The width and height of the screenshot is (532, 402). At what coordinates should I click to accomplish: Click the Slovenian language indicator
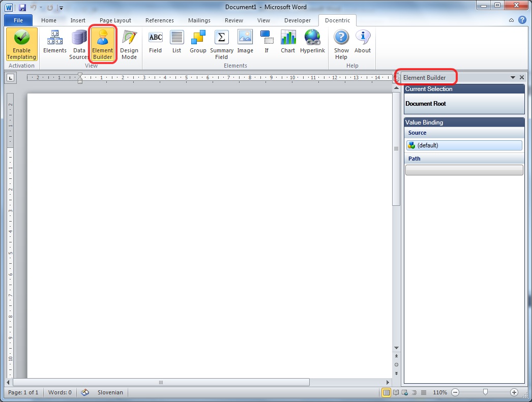(x=110, y=392)
